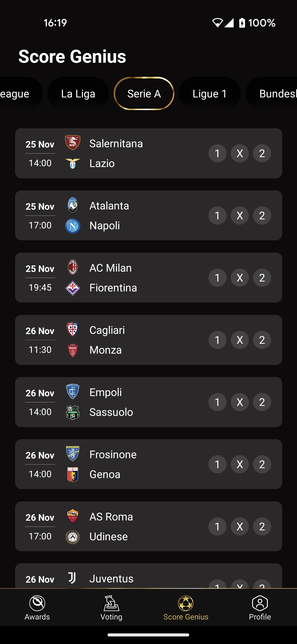Pick home win 1 for Cagliari vs Monza

point(217,340)
